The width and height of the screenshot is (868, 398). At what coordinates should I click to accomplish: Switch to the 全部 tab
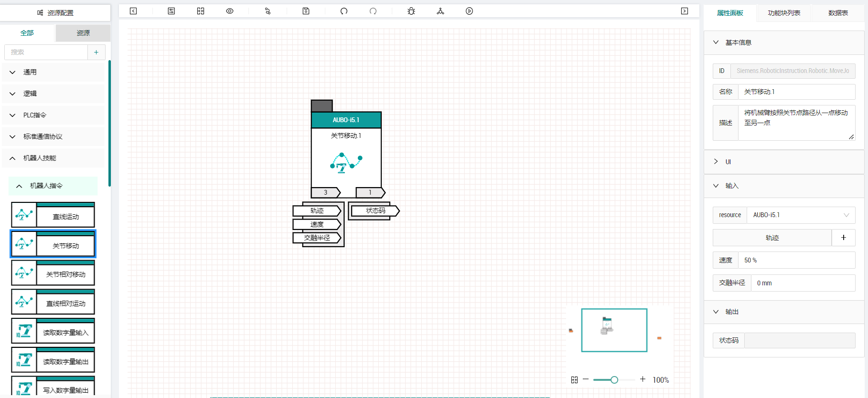(27, 33)
